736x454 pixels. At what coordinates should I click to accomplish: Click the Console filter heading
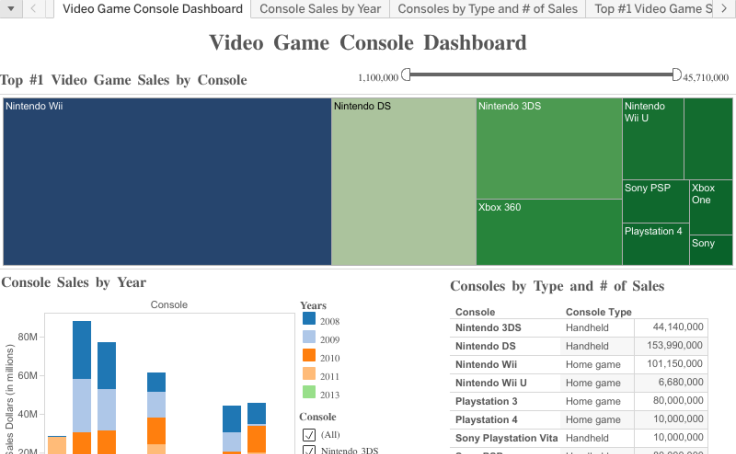pyautogui.click(x=318, y=417)
